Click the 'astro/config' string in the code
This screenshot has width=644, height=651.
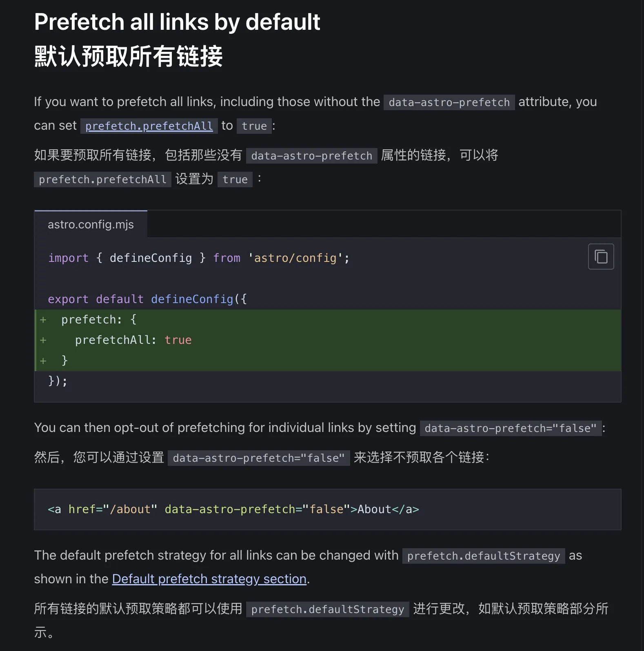point(295,258)
